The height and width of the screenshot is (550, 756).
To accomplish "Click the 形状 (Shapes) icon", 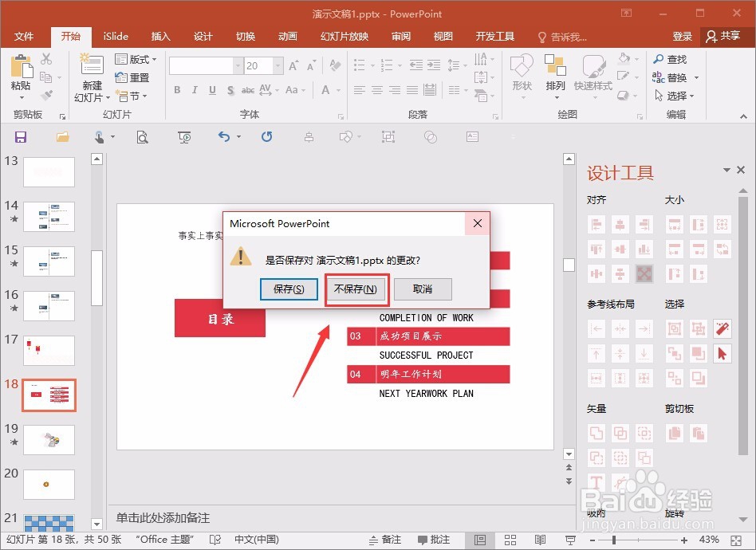I will pos(522,65).
